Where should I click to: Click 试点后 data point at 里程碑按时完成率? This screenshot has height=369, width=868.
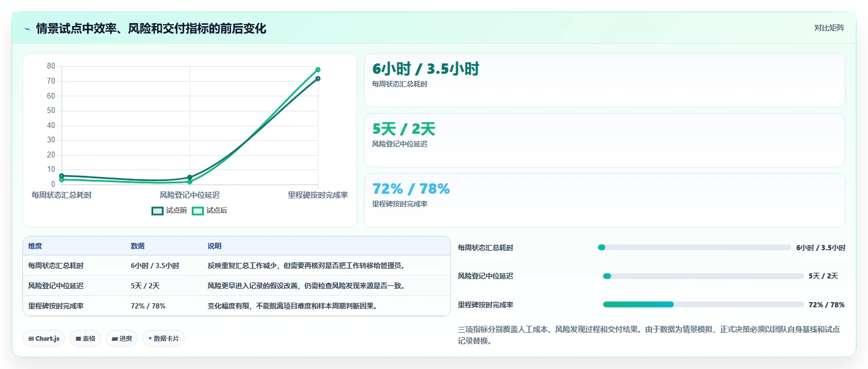tap(318, 70)
